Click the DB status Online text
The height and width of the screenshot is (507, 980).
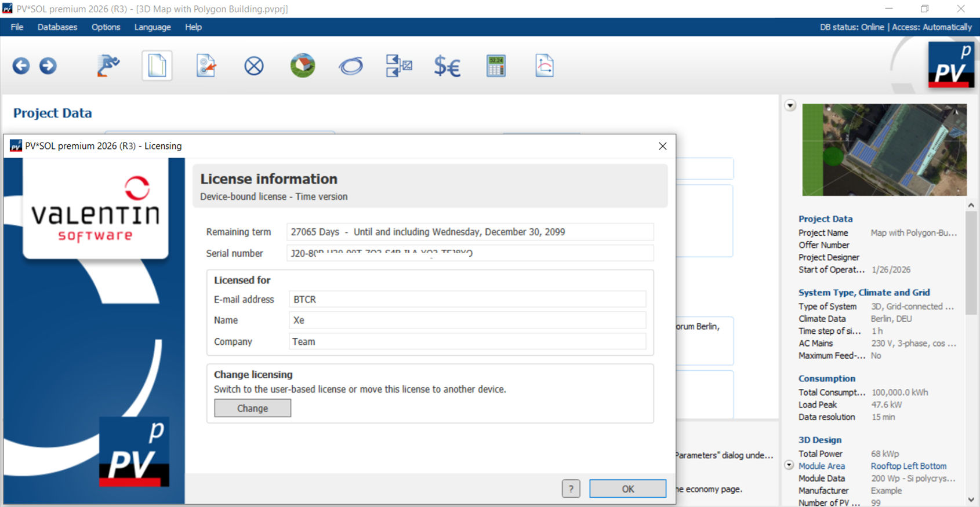pyautogui.click(x=852, y=27)
